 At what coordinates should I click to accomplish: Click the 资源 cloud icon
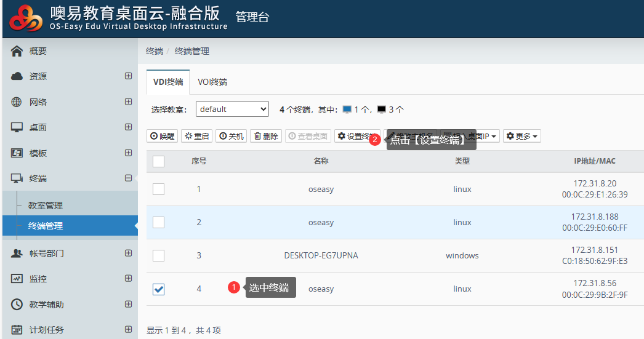pos(17,76)
